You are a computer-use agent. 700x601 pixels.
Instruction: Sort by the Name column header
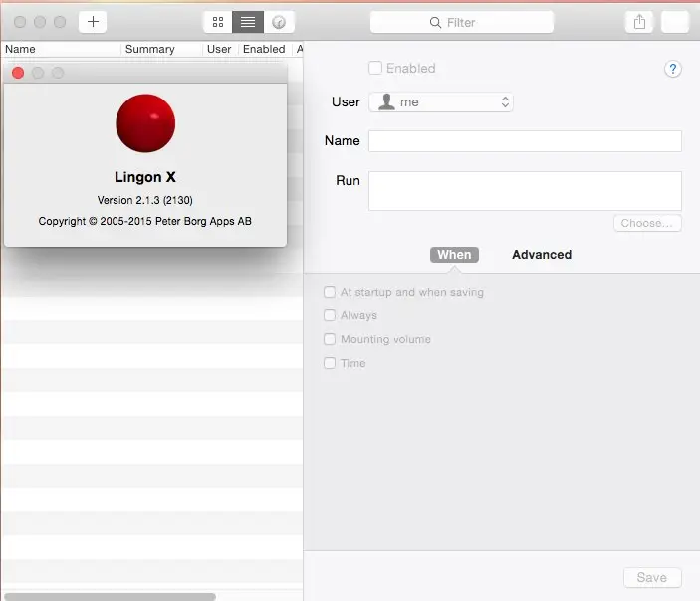(x=61, y=49)
